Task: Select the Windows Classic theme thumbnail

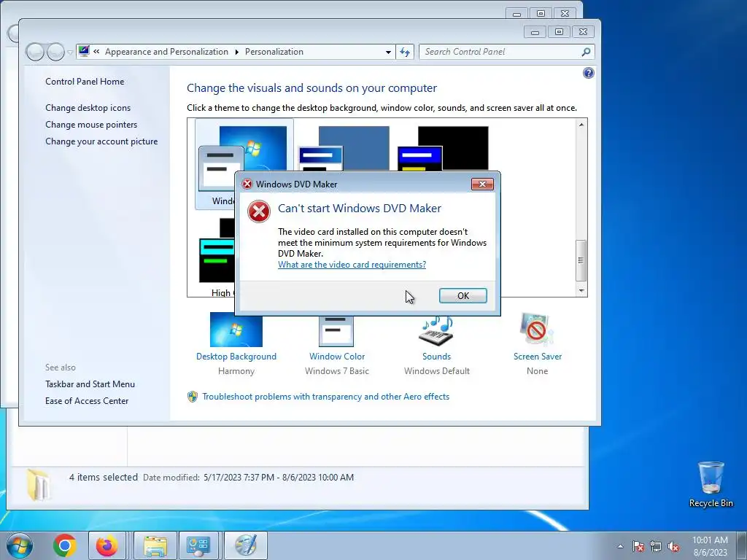Action: coord(344,149)
